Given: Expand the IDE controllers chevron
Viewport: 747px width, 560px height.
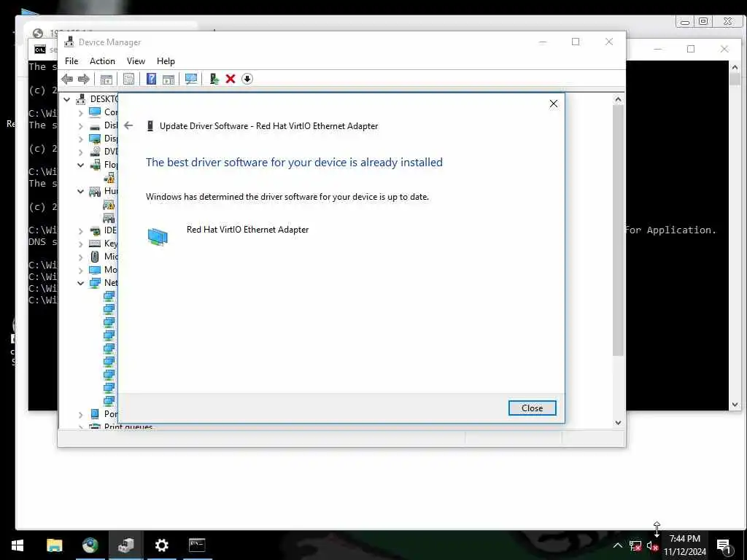Looking at the screenshot, I should [x=80, y=231].
